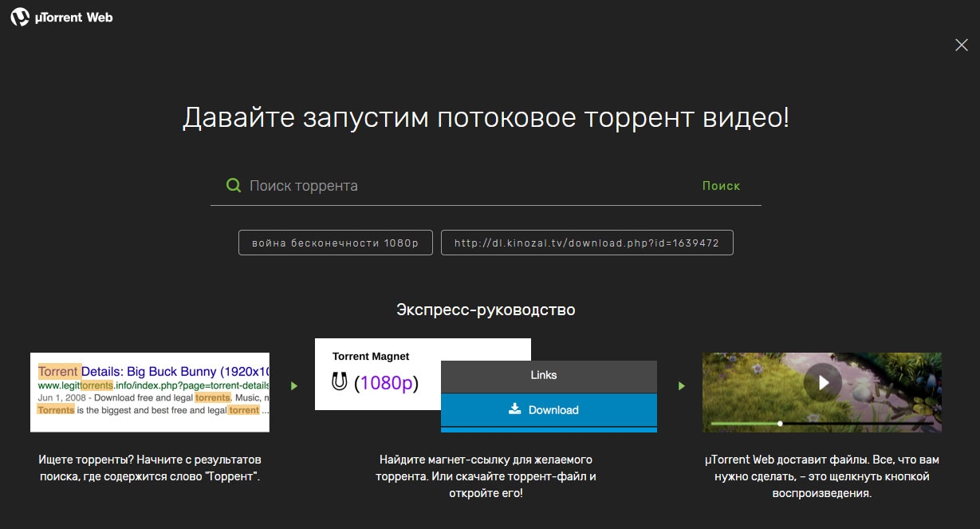Viewport: 980px width, 529px height.
Task: Click the 'Links' bar in guide image
Action: pos(549,376)
